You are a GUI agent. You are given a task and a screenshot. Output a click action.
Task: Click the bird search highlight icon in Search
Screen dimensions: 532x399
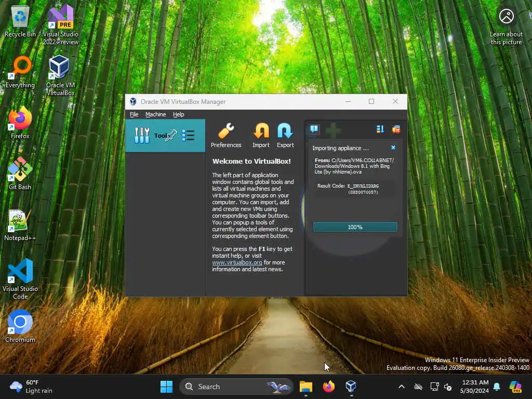point(278,387)
